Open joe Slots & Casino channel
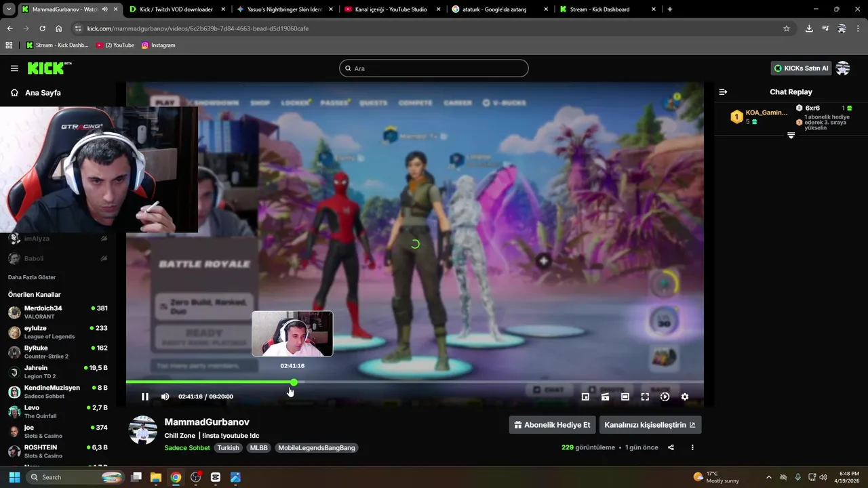The width and height of the screenshot is (868, 488). 58,431
